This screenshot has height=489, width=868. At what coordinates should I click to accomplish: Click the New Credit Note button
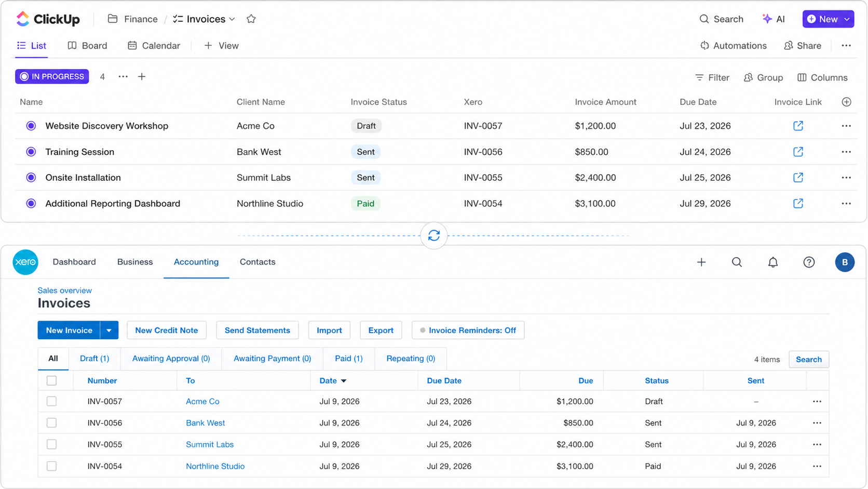click(x=167, y=331)
